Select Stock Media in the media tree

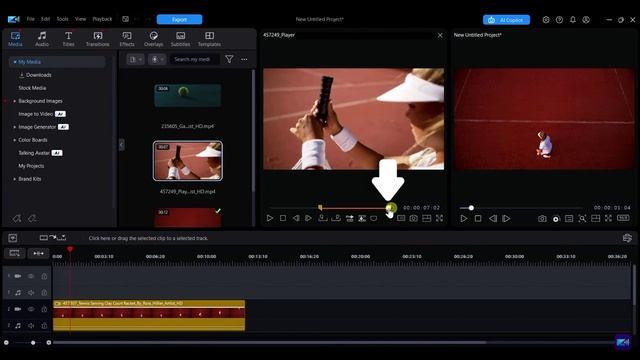click(32, 88)
